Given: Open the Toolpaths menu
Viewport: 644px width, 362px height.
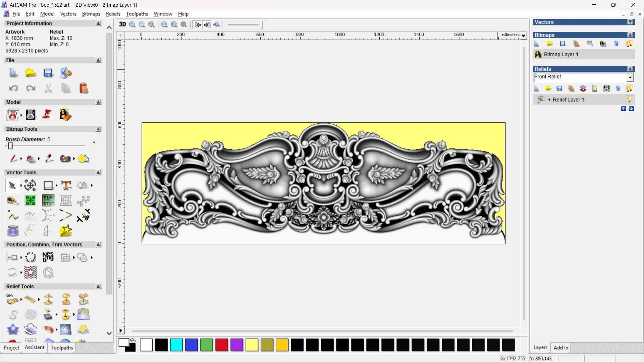Looking at the screenshot, I should coord(137,14).
